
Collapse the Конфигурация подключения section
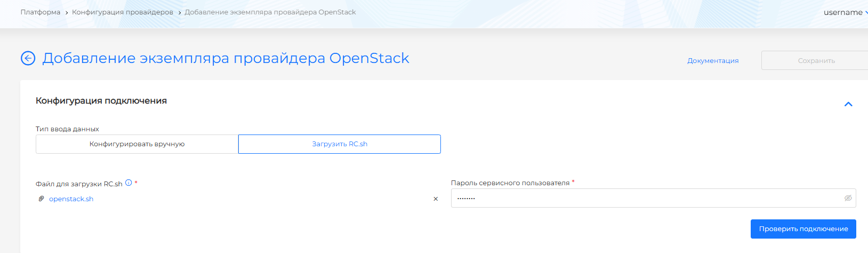click(848, 104)
